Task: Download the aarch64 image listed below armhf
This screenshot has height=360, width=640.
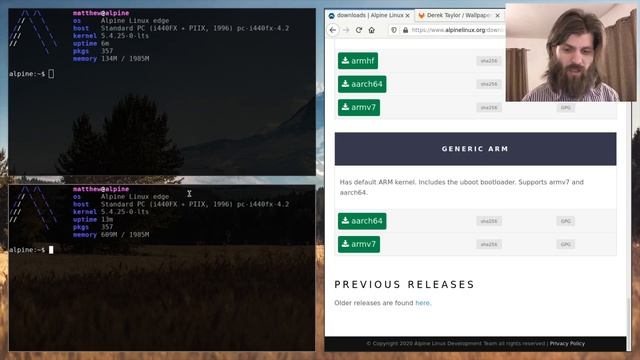Action: tap(362, 84)
